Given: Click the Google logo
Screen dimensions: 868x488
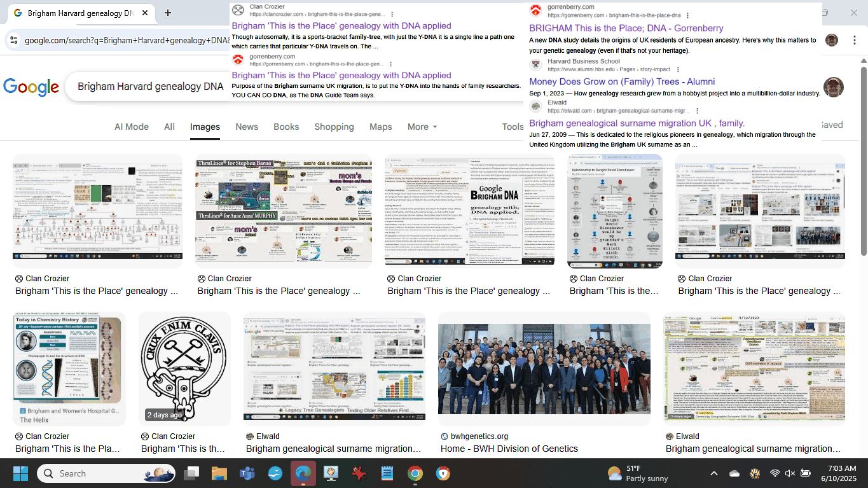Looking at the screenshot, I should coord(31,87).
